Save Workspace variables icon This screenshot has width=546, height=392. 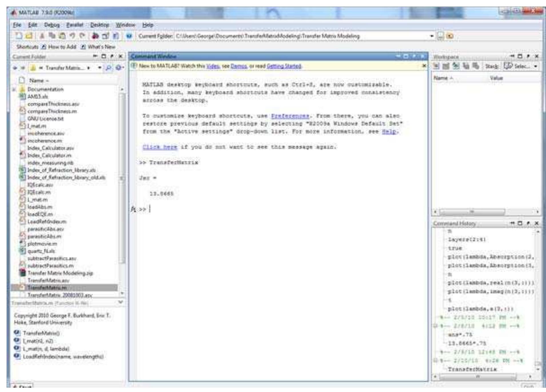point(466,66)
